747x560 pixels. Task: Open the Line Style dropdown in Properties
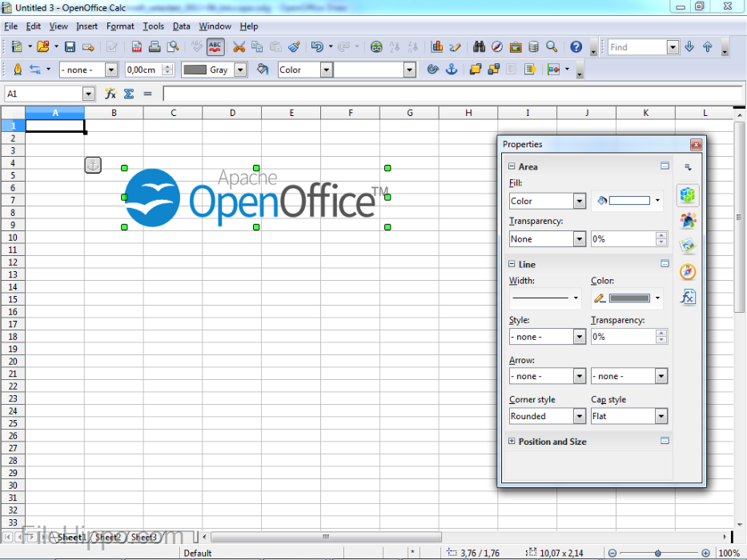(x=580, y=337)
